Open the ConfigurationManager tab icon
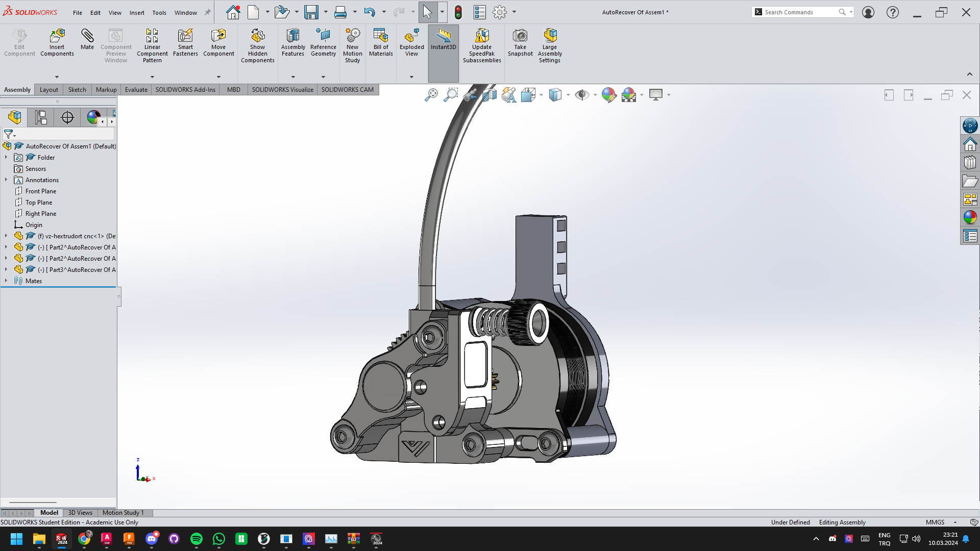 point(41,117)
